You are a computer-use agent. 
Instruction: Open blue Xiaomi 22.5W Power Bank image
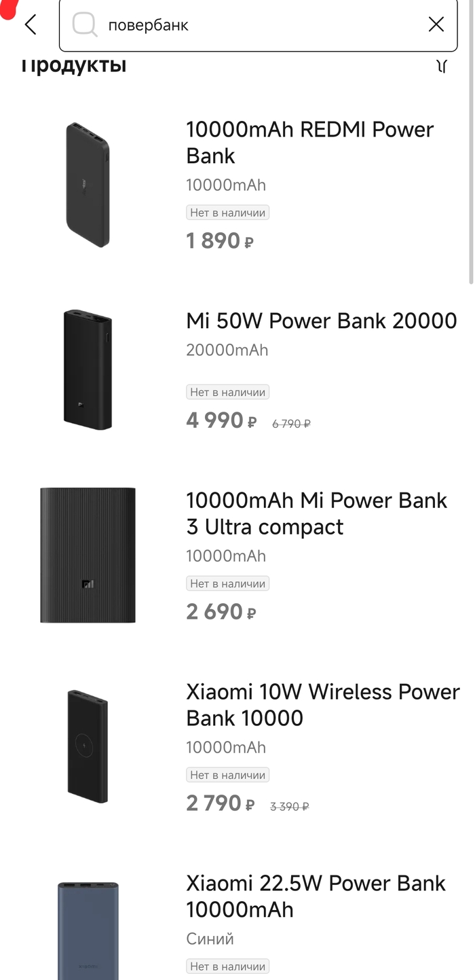pyautogui.click(x=88, y=930)
